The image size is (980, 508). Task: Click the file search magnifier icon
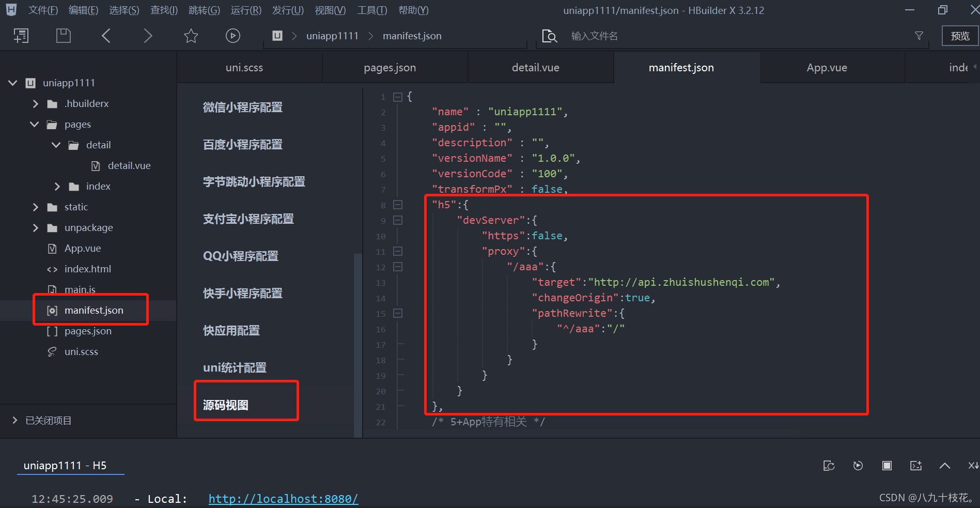point(550,36)
